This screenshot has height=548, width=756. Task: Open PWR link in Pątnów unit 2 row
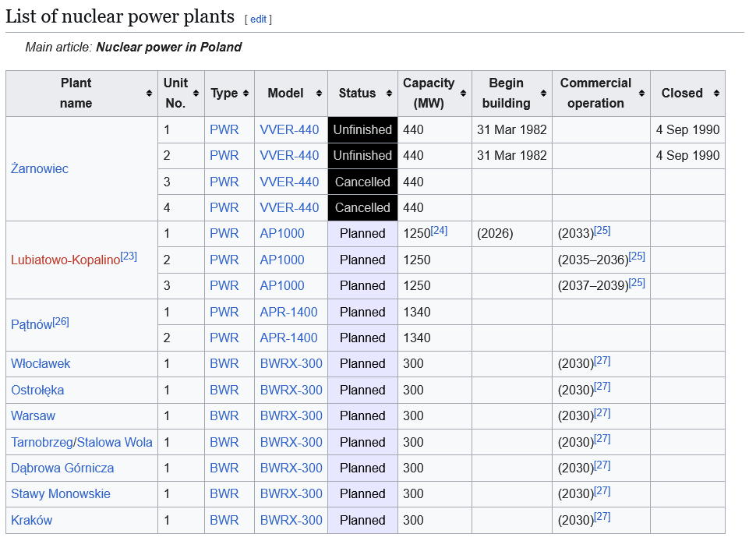pyautogui.click(x=224, y=338)
